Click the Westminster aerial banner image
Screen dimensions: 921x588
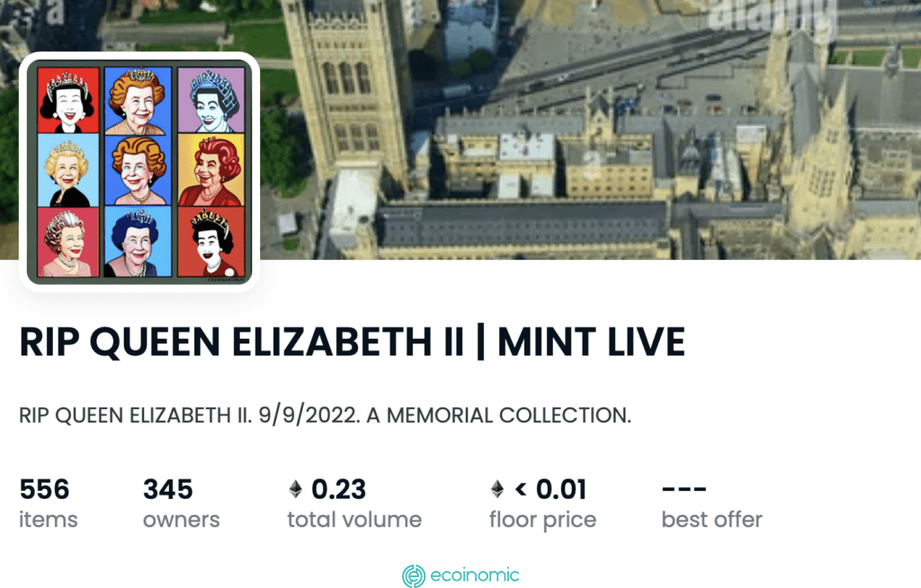pyautogui.click(x=587, y=129)
